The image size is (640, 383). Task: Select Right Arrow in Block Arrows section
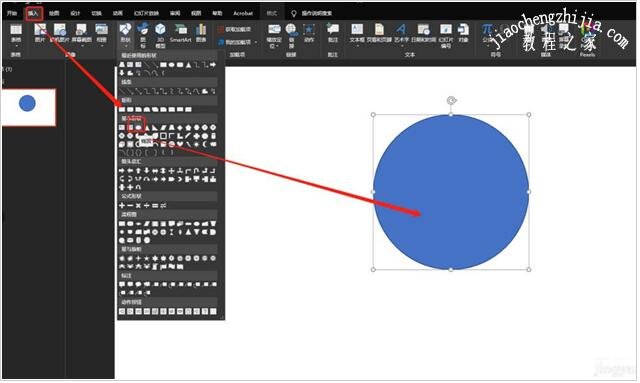tap(122, 171)
